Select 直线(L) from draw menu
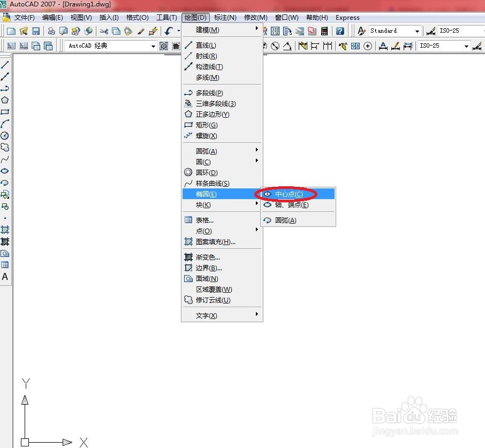This screenshot has height=448, width=485. tap(222, 45)
